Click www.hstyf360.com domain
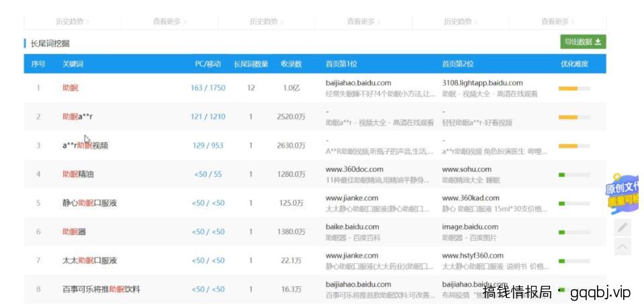Screen dimensions: 644x304 pos(473,256)
